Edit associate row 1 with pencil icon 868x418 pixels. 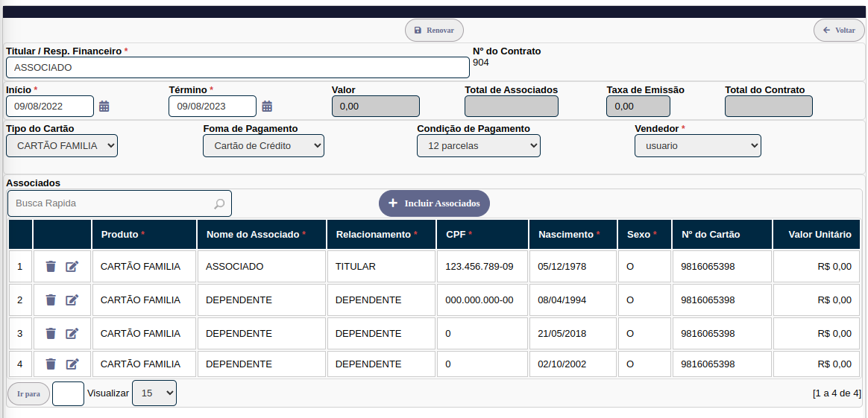(x=72, y=267)
